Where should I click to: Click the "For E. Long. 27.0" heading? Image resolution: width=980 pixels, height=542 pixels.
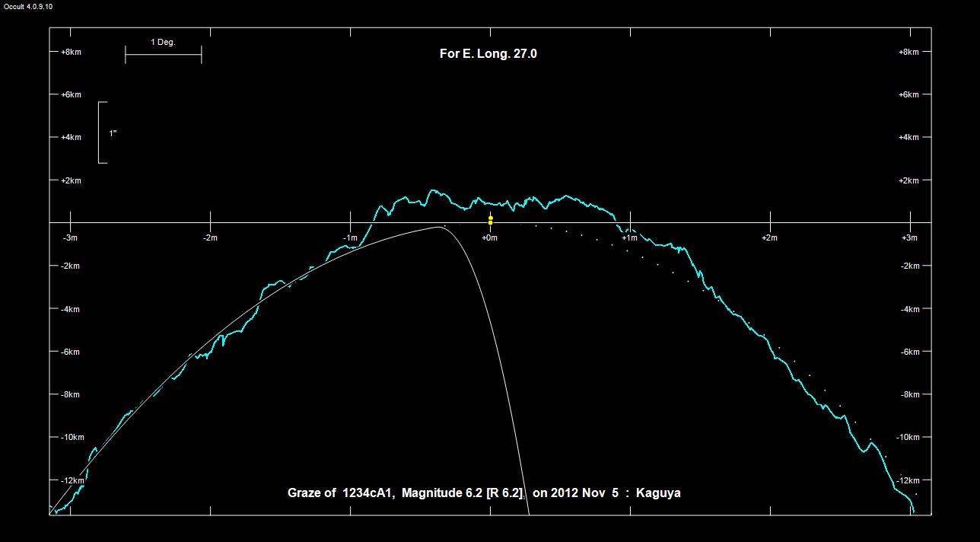(x=488, y=54)
